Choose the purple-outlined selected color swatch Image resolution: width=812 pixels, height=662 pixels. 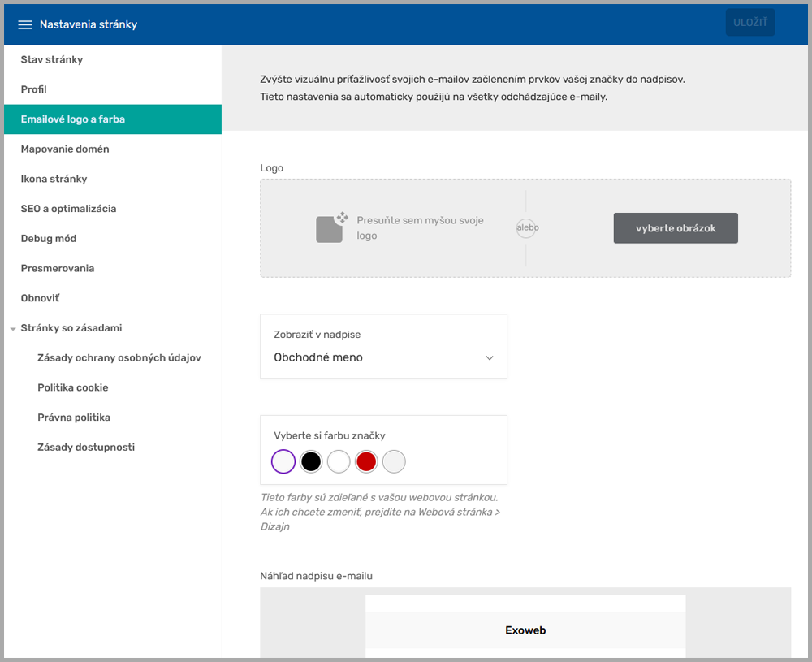[283, 462]
